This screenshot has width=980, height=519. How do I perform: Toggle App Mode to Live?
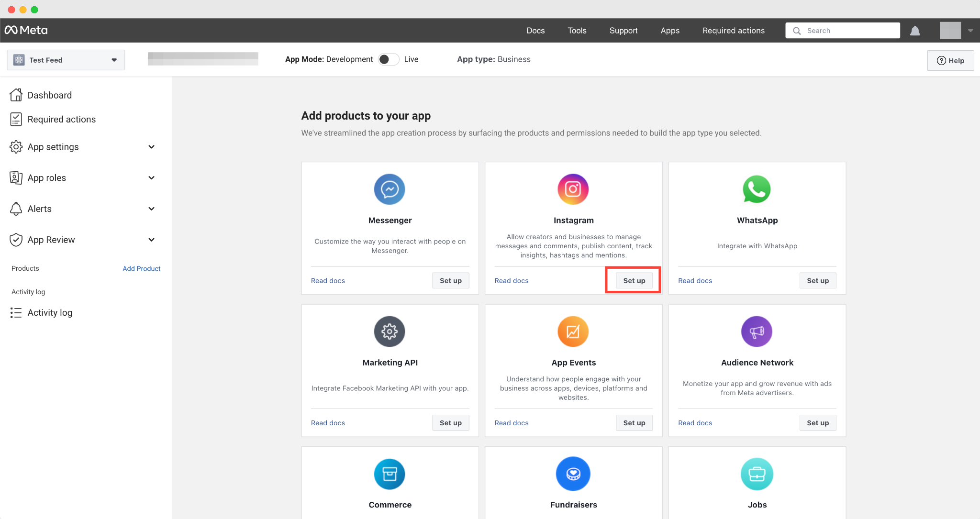tap(388, 59)
